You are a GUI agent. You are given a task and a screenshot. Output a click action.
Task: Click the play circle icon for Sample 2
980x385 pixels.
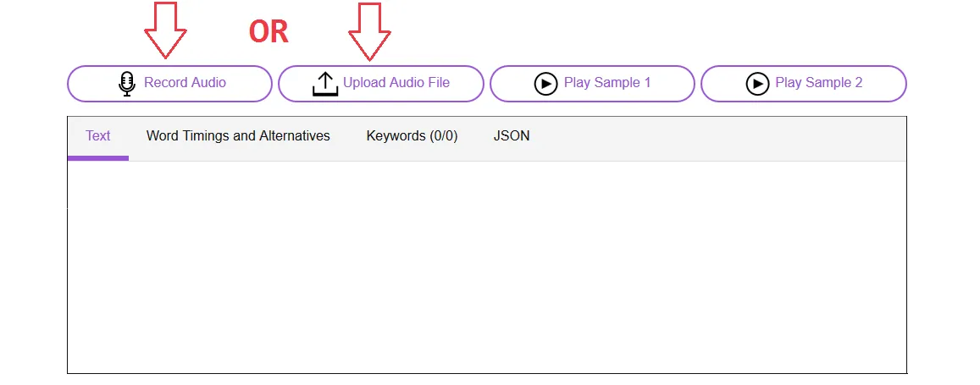coord(757,84)
